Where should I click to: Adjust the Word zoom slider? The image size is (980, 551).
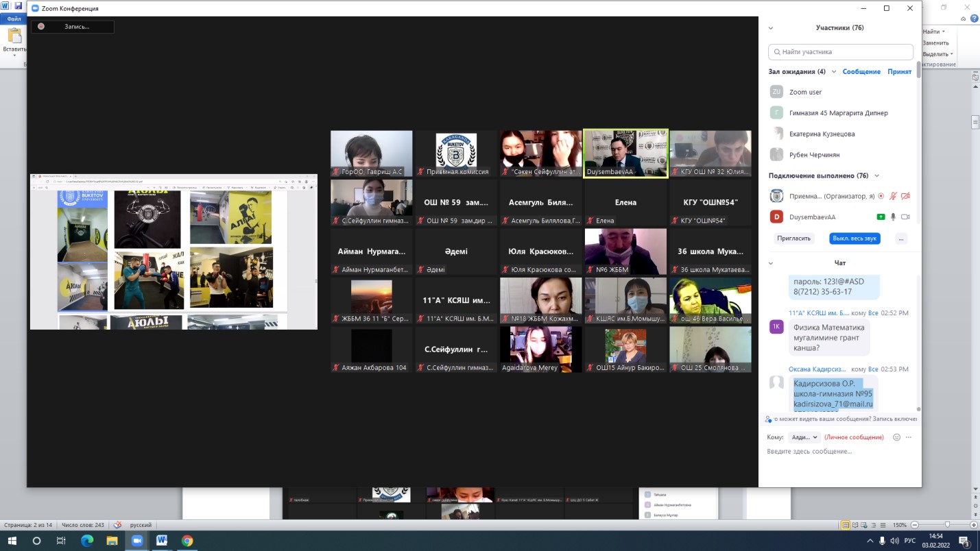(x=947, y=525)
